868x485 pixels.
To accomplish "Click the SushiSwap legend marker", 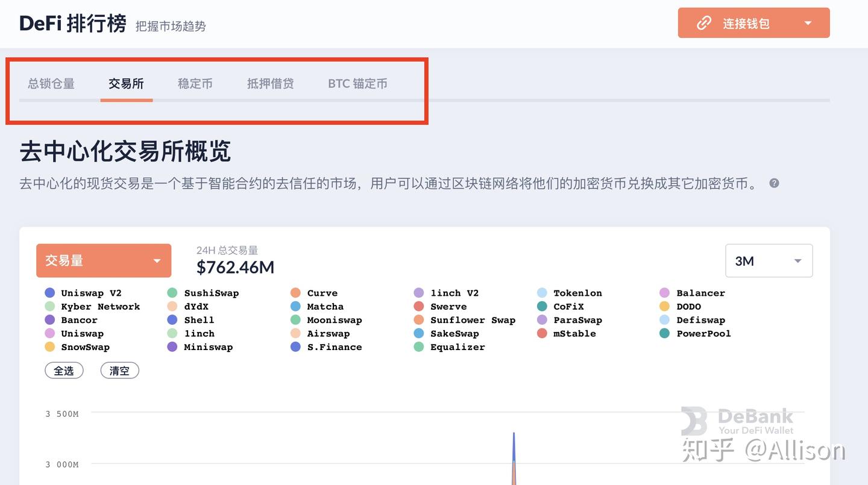I will (x=172, y=293).
